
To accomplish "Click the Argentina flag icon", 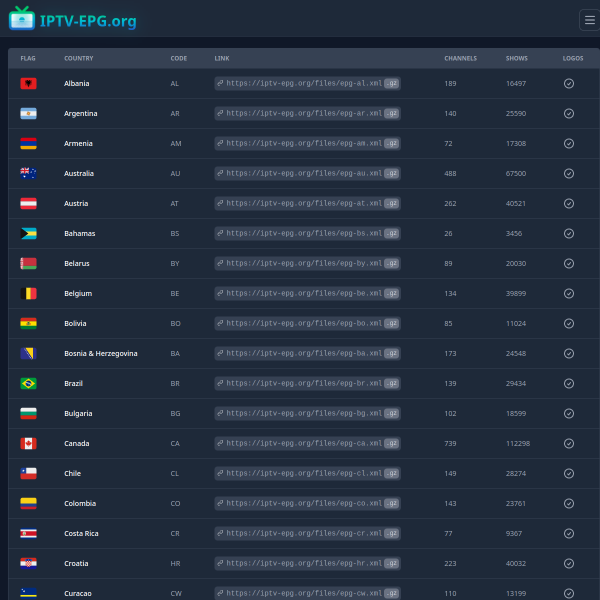I will point(28,113).
